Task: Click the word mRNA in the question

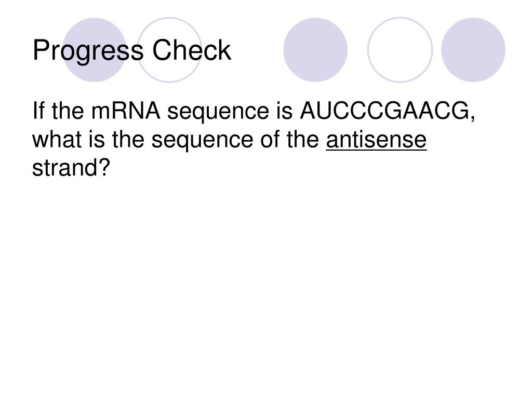Action: pos(126,111)
